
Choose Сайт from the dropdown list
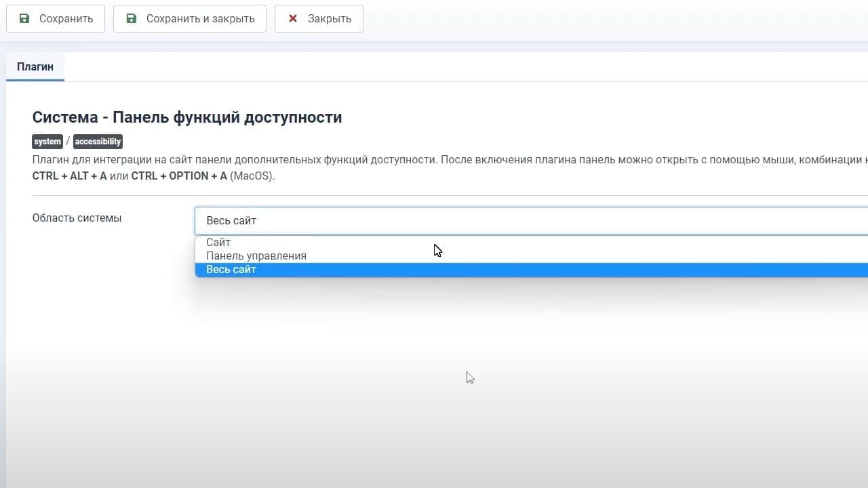[x=531, y=242]
